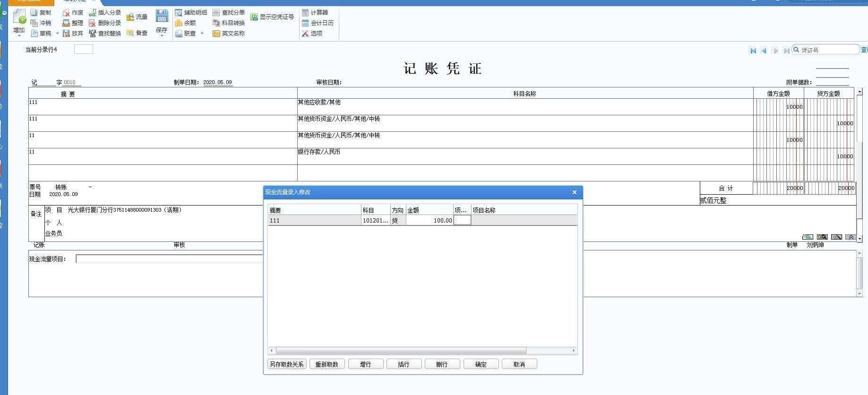The height and width of the screenshot is (395, 868).
Task: Click the 冲销 reversal toolbar icon
Action: tap(34, 23)
